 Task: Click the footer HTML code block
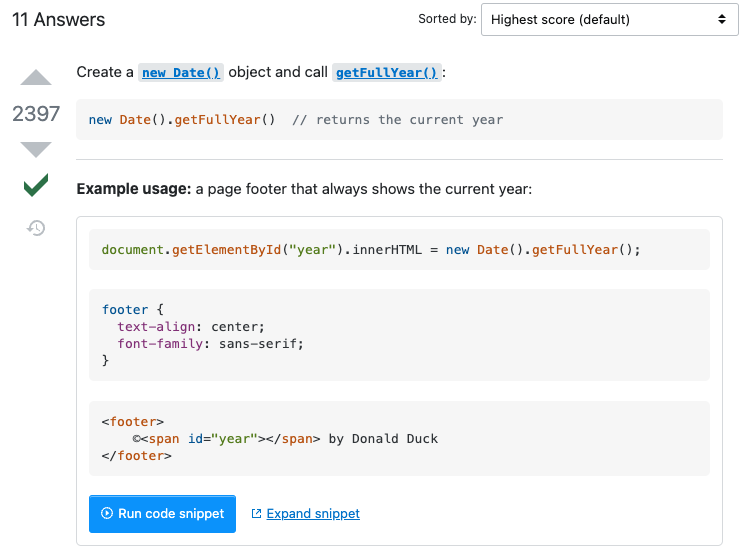click(399, 439)
